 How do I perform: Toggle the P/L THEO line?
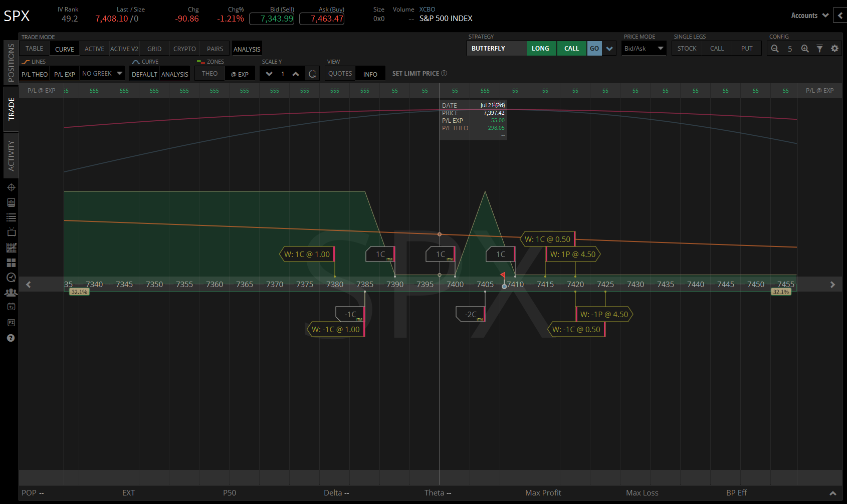[x=35, y=74]
